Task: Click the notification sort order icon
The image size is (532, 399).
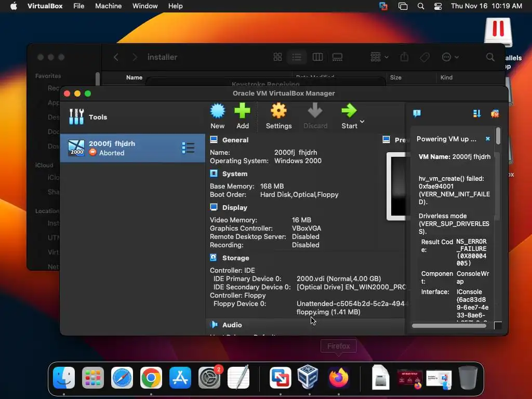Action: [x=477, y=113]
